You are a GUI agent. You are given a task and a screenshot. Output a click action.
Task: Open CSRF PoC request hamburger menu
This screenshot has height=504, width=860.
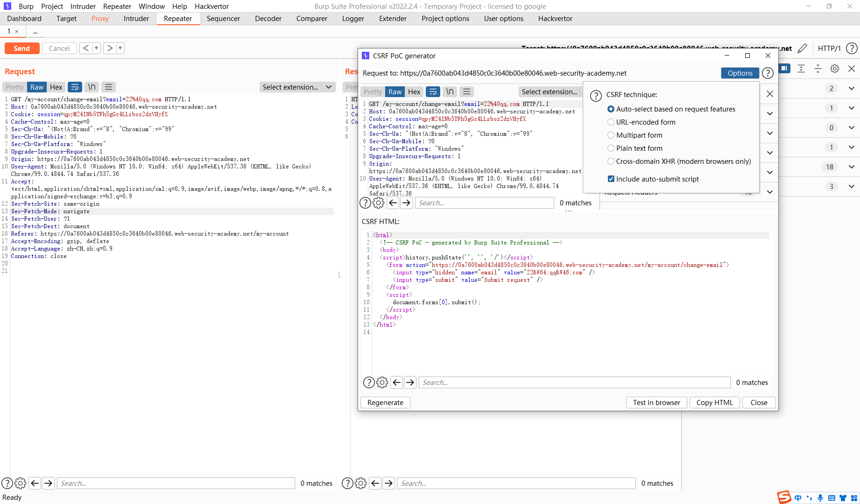(x=467, y=91)
